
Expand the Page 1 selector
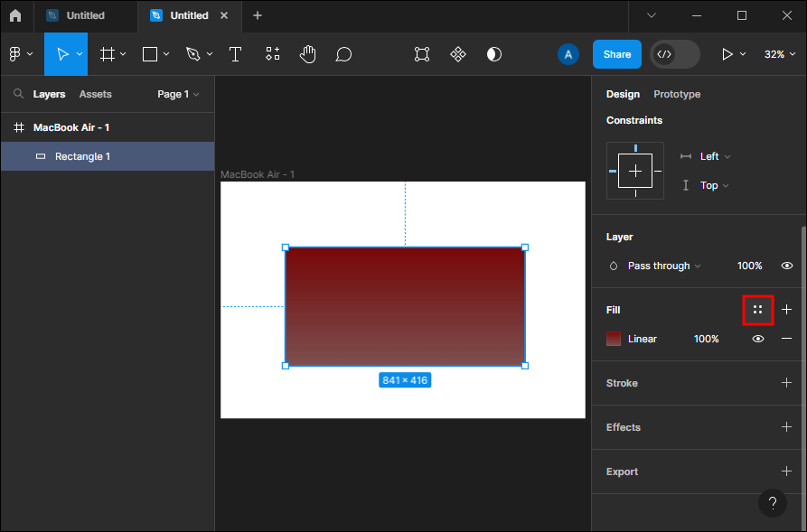[178, 94]
